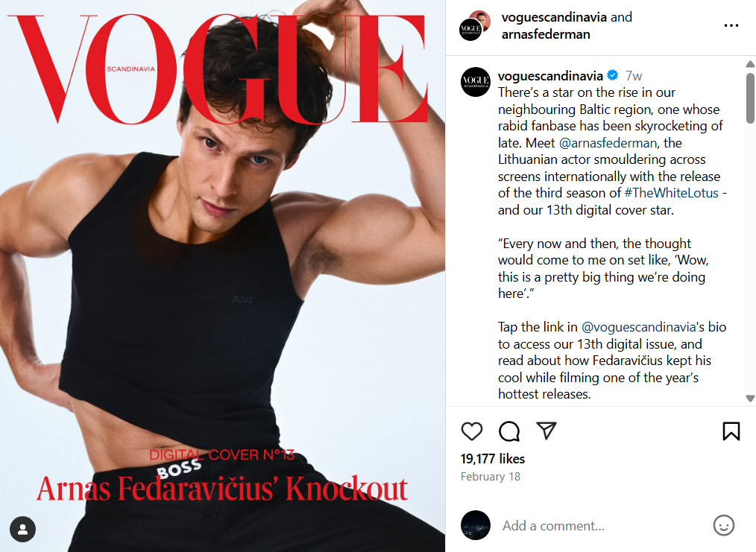This screenshot has width=756, height=552.
Task: Click caption scrollbar up arrow
Action: point(750,64)
